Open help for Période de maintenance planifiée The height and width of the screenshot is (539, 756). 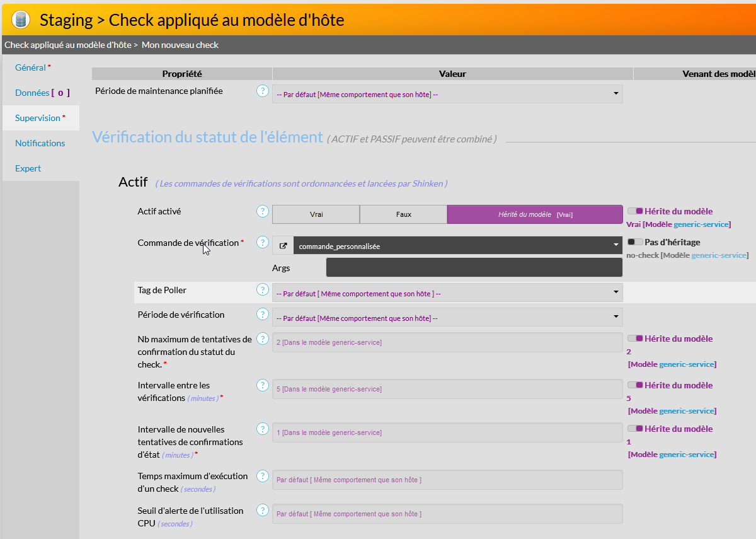pos(263,91)
